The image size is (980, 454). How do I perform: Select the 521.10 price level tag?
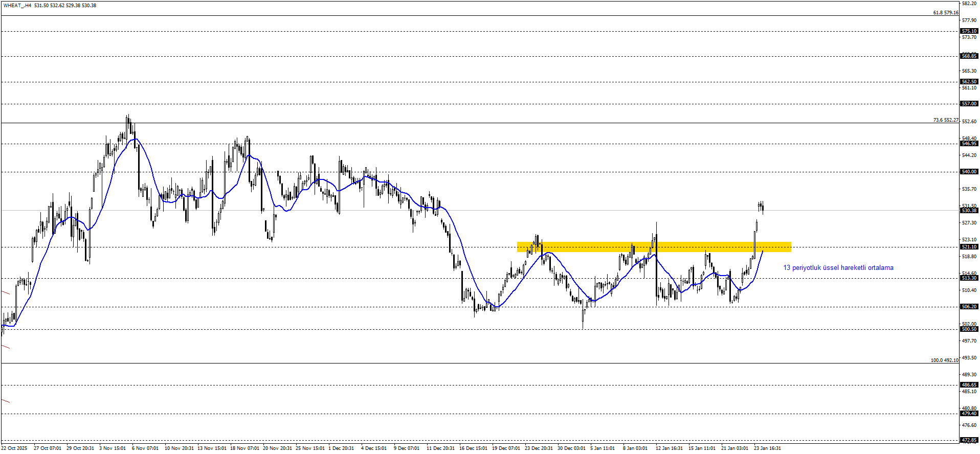click(x=969, y=247)
